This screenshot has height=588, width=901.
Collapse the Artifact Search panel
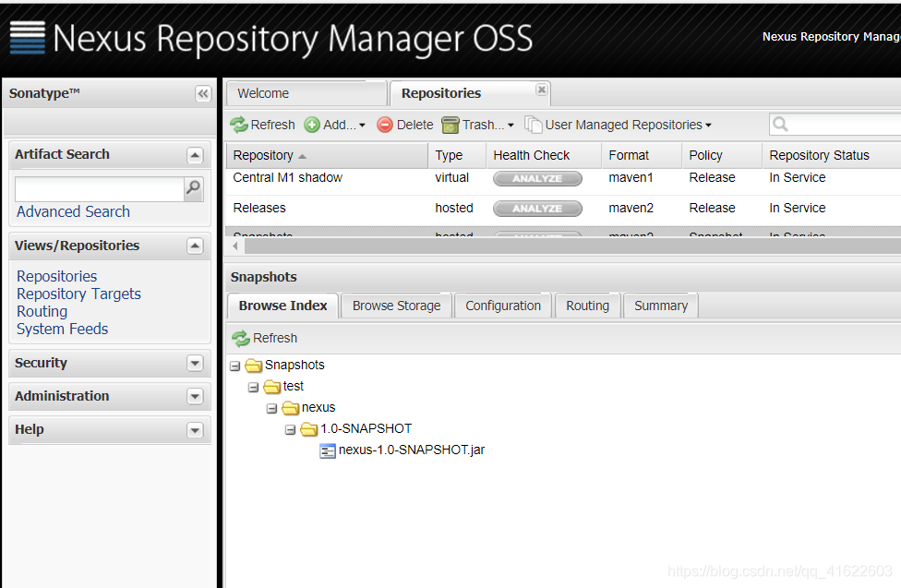click(x=195, y=155)
